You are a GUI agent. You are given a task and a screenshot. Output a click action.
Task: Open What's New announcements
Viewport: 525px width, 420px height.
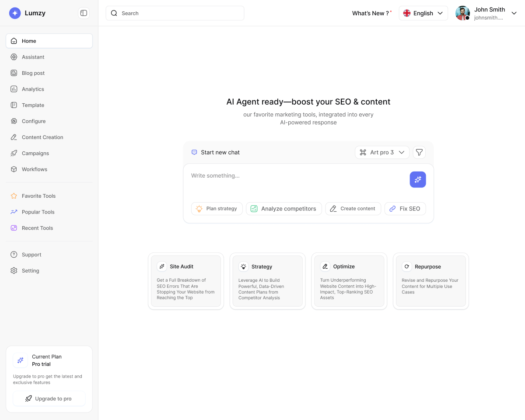(x=370, y=13)
